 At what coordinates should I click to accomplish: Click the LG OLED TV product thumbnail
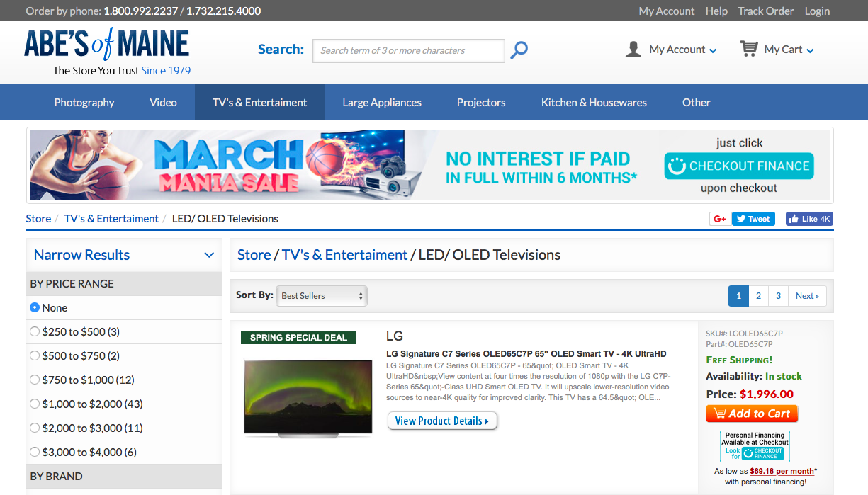308,398
